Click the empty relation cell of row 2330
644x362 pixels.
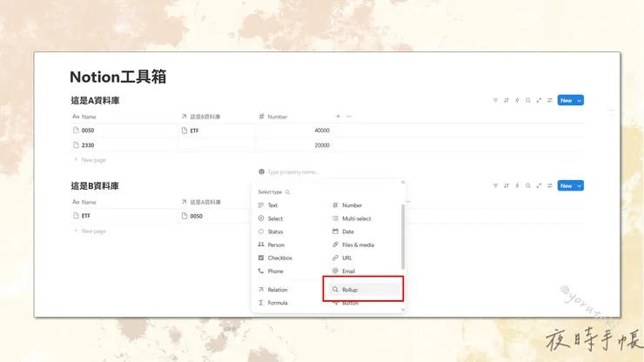point(217,145)
